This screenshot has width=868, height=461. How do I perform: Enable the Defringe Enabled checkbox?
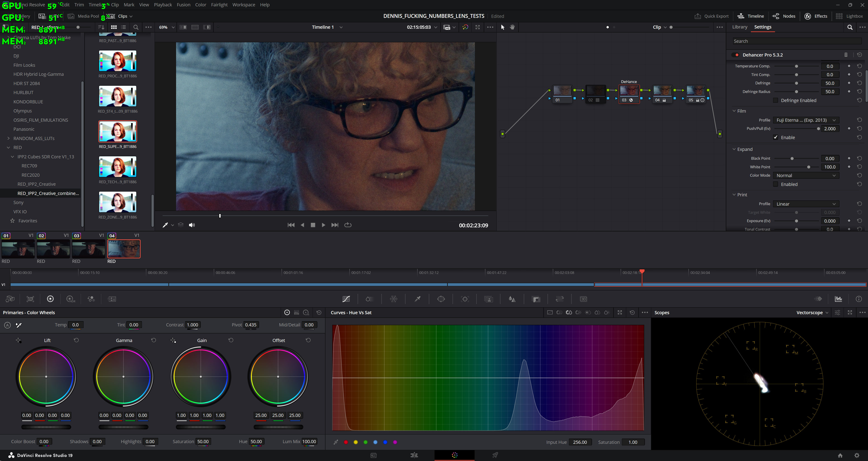tap(776, 100)
